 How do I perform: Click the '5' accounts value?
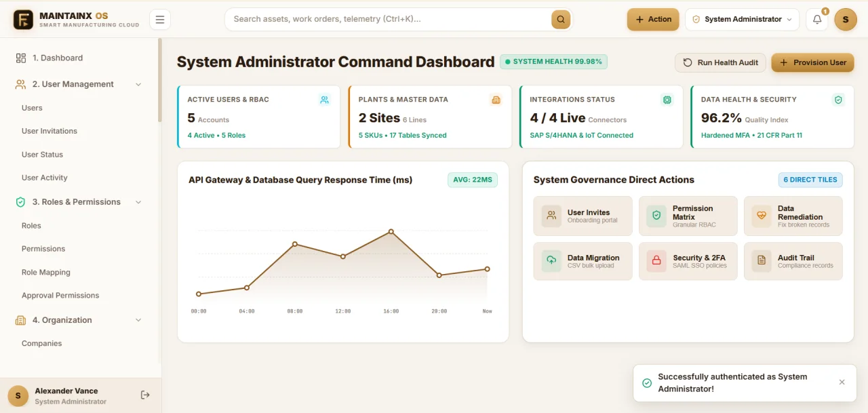click(x=191, y=118)
